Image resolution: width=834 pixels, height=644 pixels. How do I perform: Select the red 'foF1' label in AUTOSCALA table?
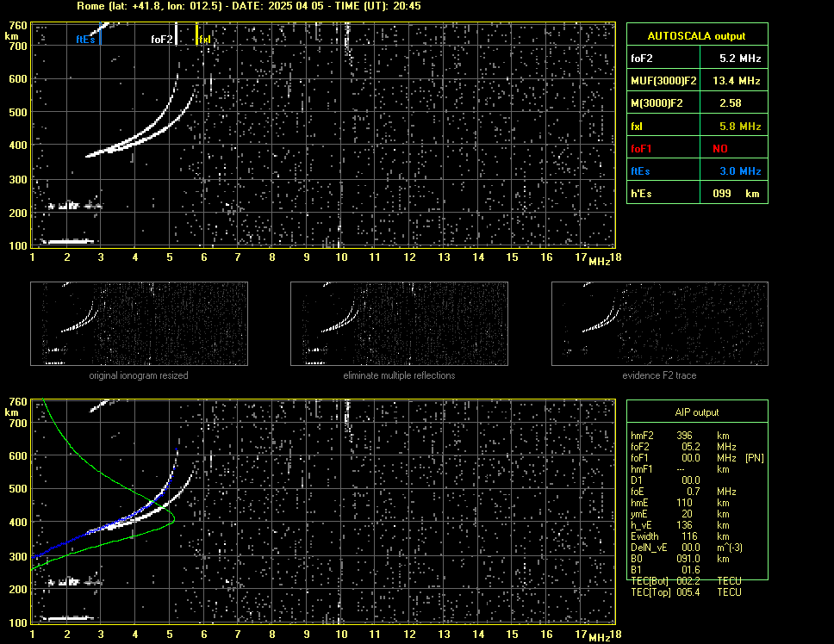tap(641, 149)
